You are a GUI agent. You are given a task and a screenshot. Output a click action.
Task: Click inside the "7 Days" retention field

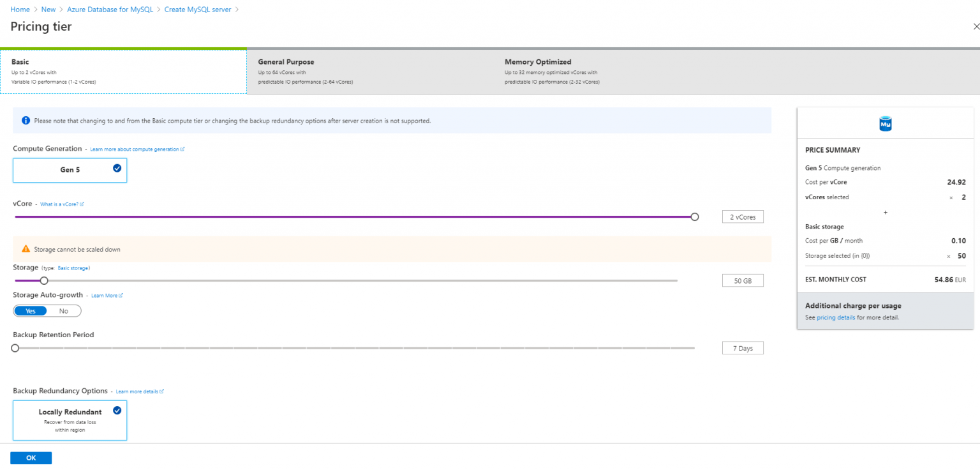743,347
